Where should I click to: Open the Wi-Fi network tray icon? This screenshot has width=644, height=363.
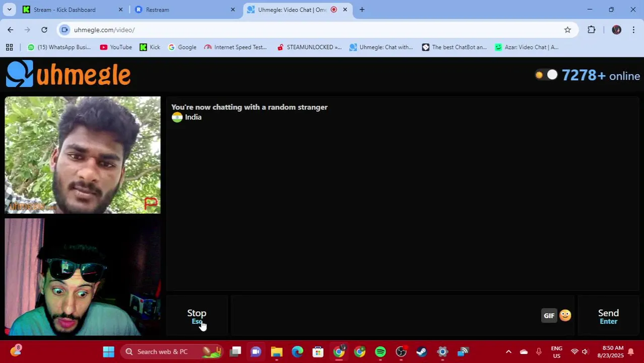(574, 351)
